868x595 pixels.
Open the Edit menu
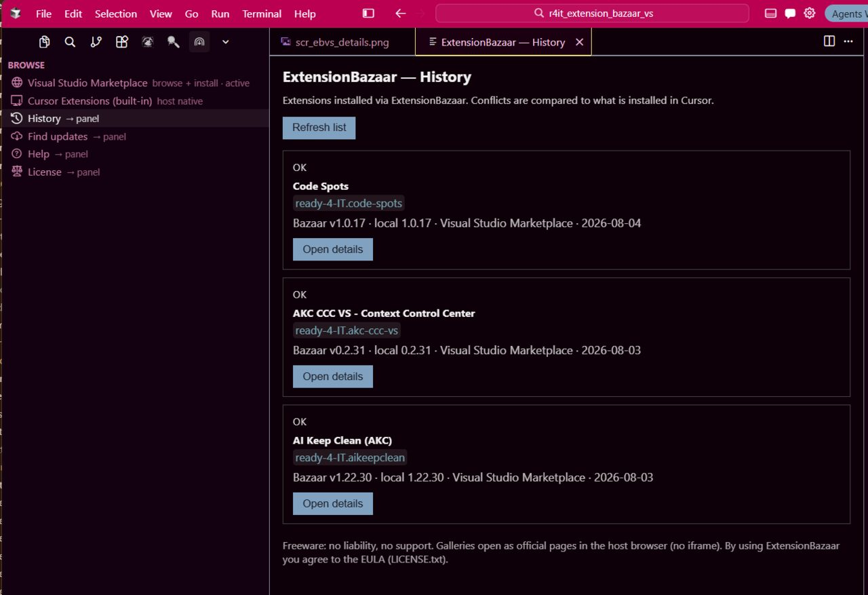tap(73, 14)
